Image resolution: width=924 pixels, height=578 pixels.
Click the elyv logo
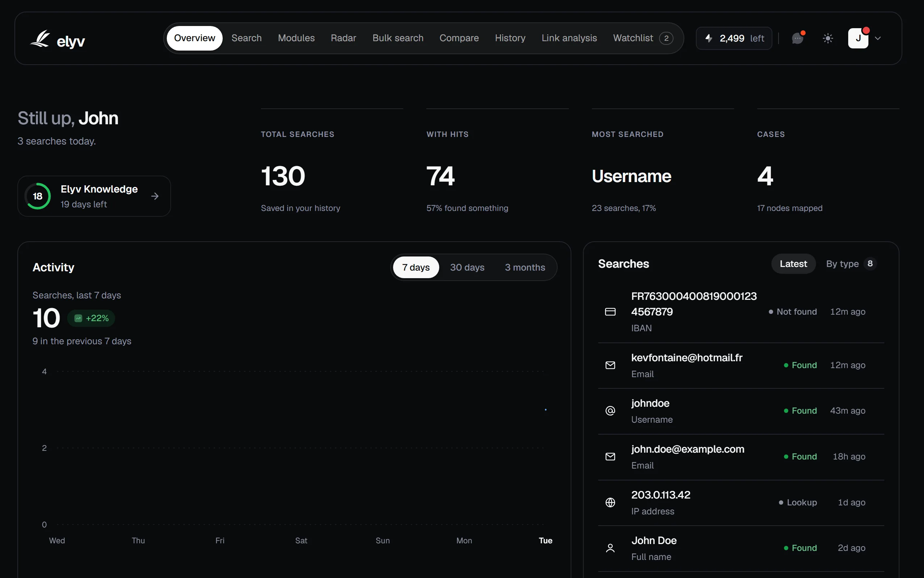[58, 39]
